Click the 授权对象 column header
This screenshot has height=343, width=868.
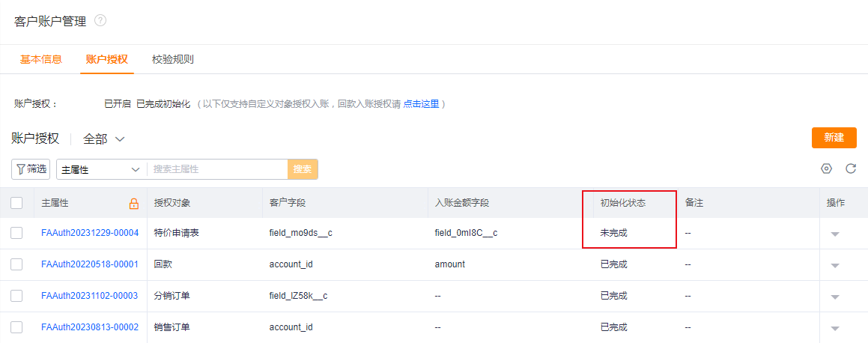[172, 203]
